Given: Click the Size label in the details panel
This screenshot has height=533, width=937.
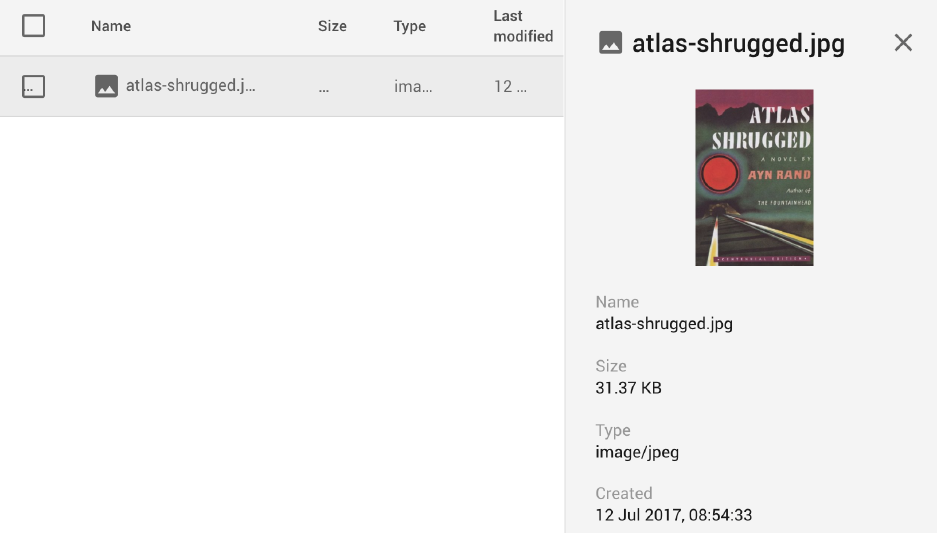Looking at the screenshot, I should click(611, 366).
